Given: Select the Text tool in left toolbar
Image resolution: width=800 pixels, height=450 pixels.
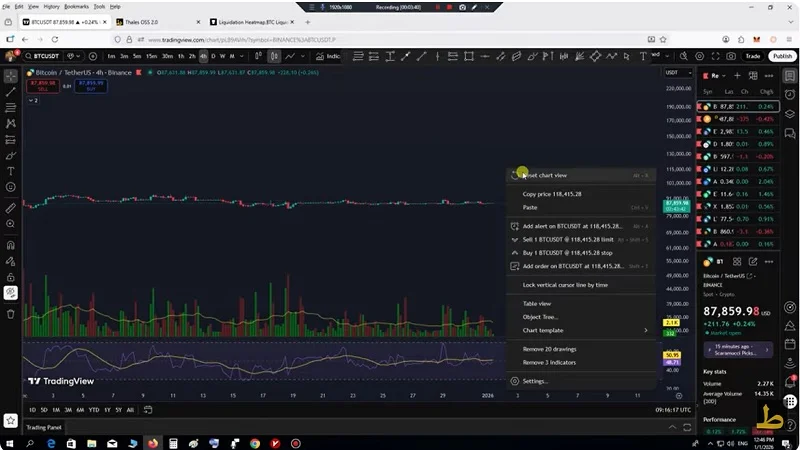Looking at the screenshot, I should pyautogui.click(x=11, y=172).
